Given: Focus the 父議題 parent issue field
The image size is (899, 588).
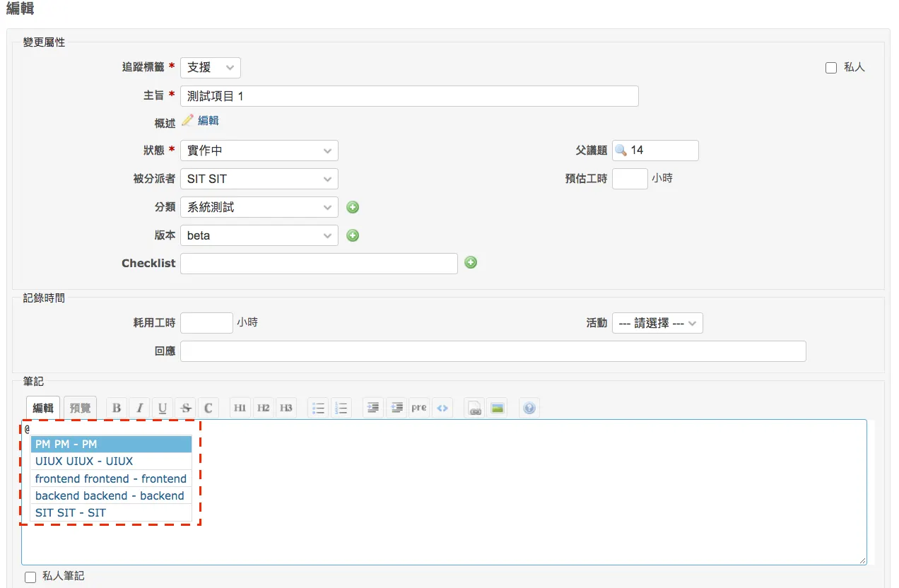Looking at the screenshot, I should coord(655,151).
